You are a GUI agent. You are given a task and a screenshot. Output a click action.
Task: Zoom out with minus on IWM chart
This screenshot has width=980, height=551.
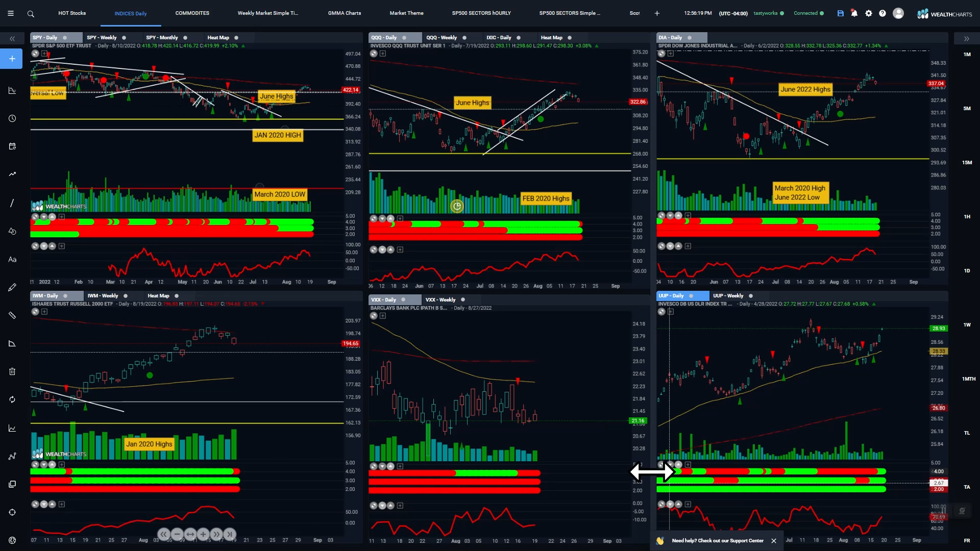pyautogui.click(x=177, y=534)
